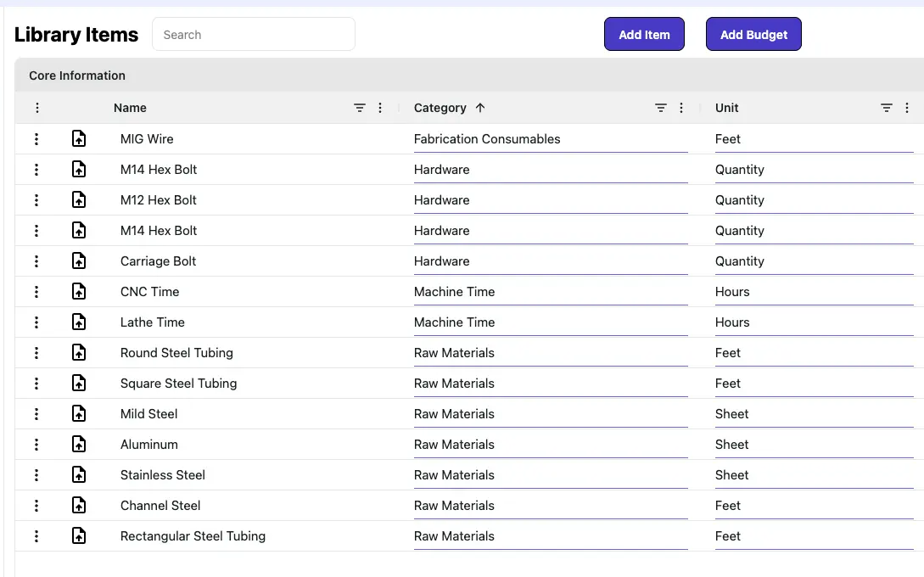Click the upload file icon for MIG Wire
Viewport: 924px width, 577px height.
click(x=79, y=139)
